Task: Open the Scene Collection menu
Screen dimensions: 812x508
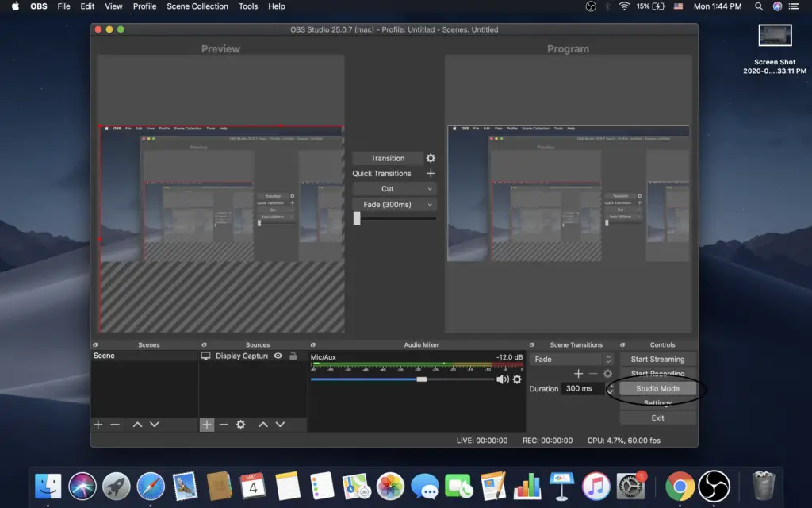Action: pos(197,6)
